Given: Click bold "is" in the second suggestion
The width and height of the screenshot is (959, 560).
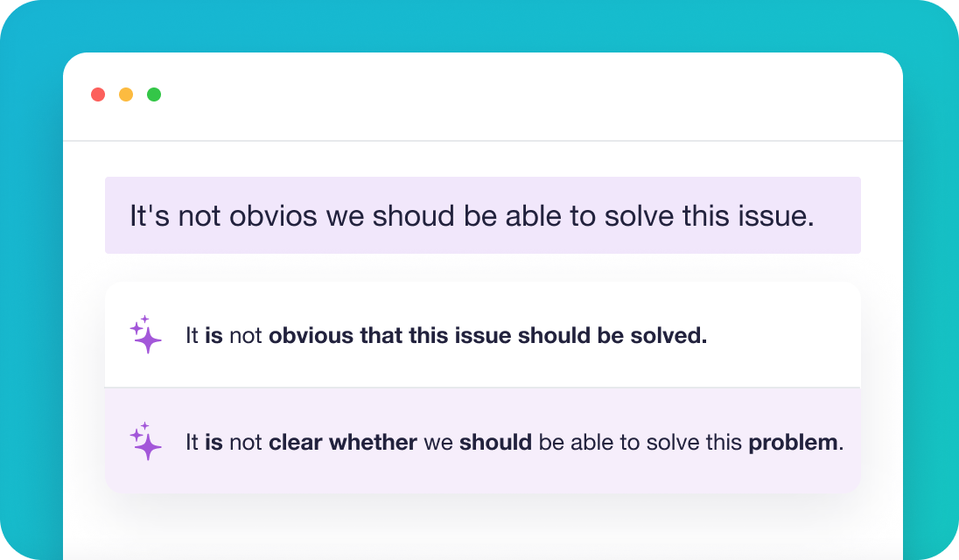Looking at the screenshot, I should [213, 443].
